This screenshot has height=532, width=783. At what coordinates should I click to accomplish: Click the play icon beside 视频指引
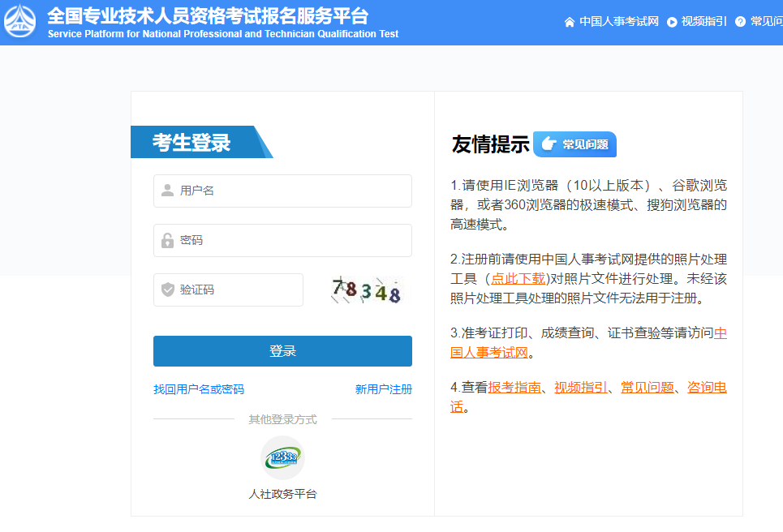click(672, 22)
